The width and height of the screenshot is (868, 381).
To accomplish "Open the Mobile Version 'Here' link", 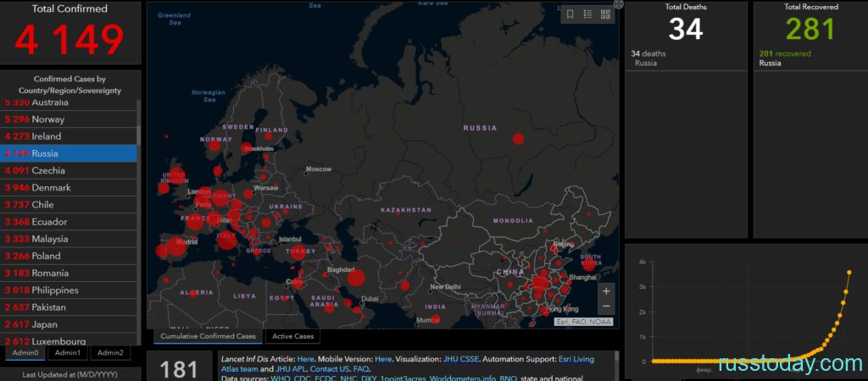I will [384, 360].
